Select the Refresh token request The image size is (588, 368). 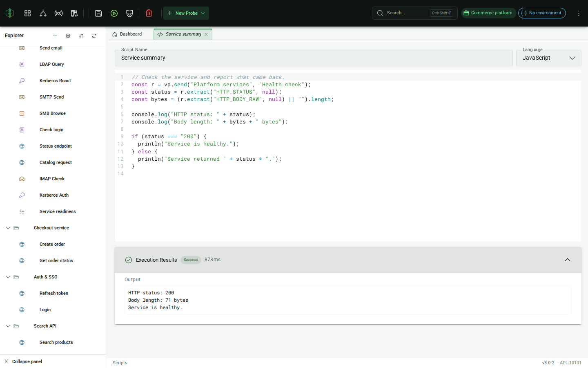(x=53, y=293)
